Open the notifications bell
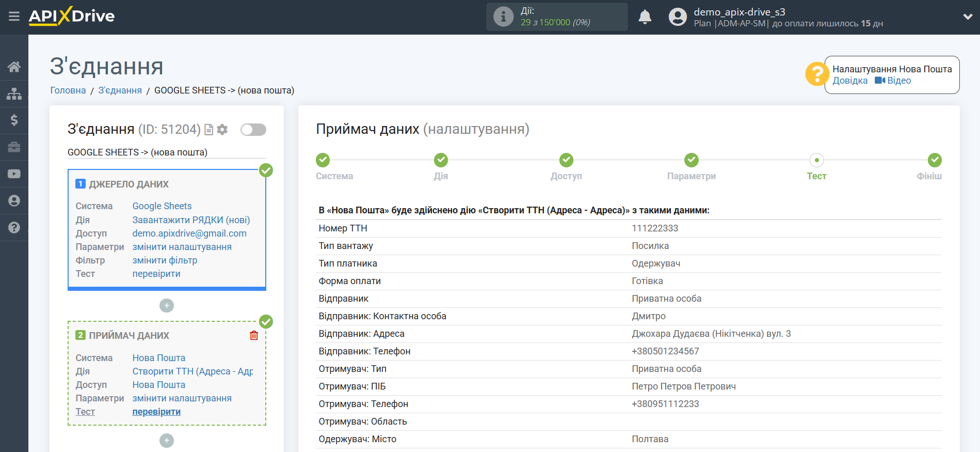This screenshot has height=452, width=980. [x=645, y=17]
